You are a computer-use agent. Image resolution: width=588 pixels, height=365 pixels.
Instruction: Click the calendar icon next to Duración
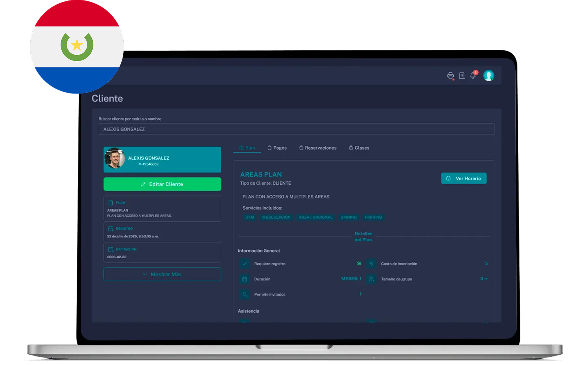[245, 279]
